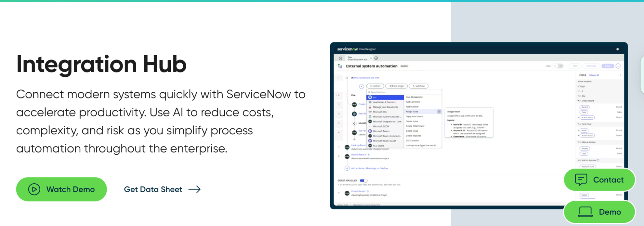Click the plus icon to add new tab
Image resolution: width=644 pixels, height=226 pixels.
tap(376, 58)
